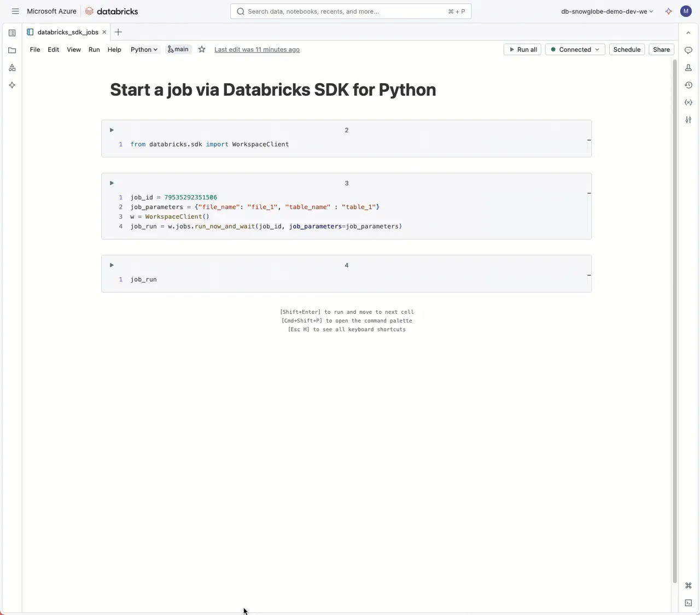Click the Share button
The width and height of the screenshot is (700, 615).
point(661,49)
